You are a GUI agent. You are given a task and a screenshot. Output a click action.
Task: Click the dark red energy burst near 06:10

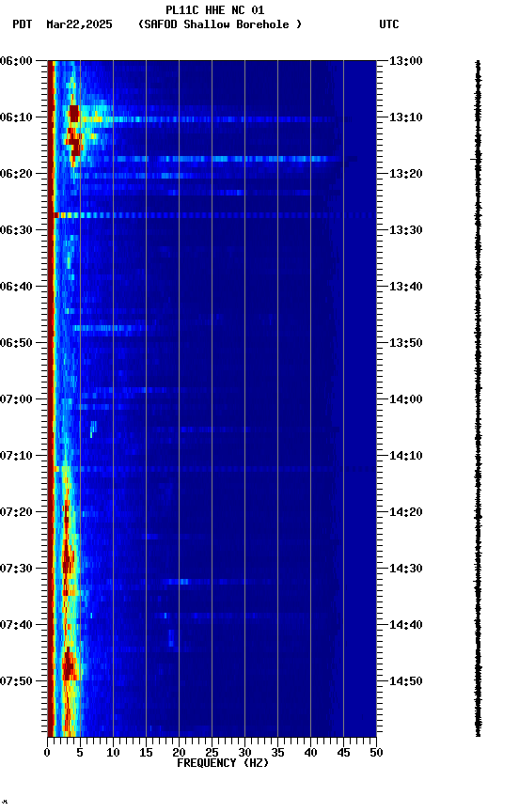[74, 114]
